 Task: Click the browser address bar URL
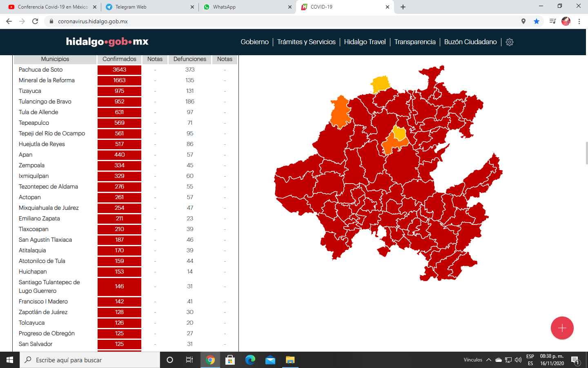[x=93, y=21]
